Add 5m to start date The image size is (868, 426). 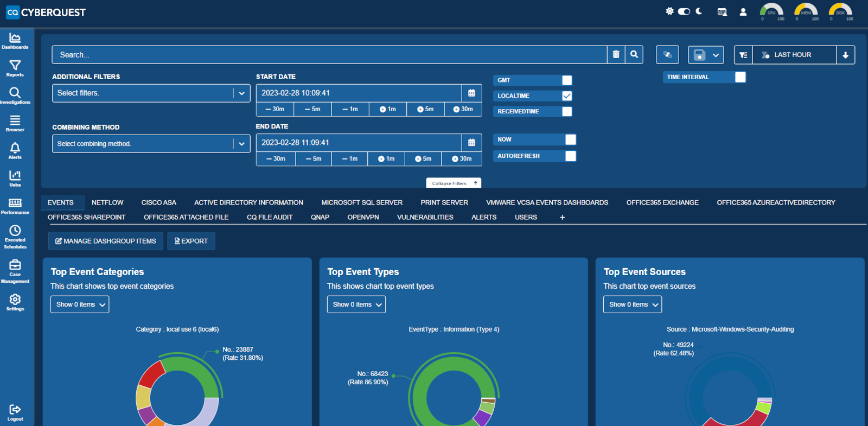[x=425, y=109]
